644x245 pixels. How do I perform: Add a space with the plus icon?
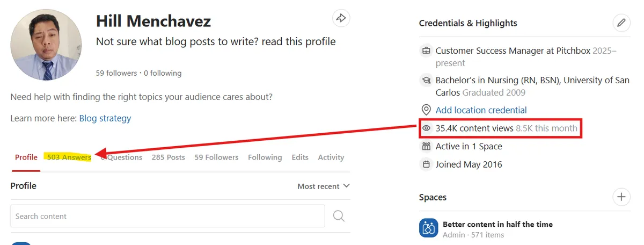point(621,197)
